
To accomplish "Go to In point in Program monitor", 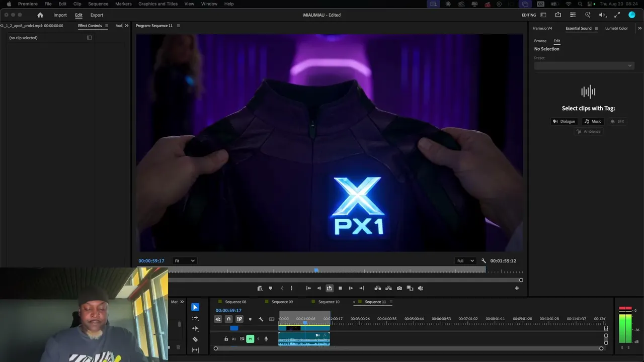I will (308, 288).
